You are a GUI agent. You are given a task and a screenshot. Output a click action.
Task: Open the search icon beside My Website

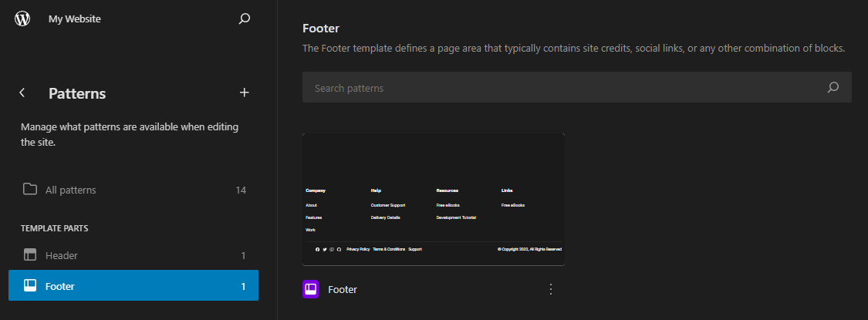click(x=245, y=19)
